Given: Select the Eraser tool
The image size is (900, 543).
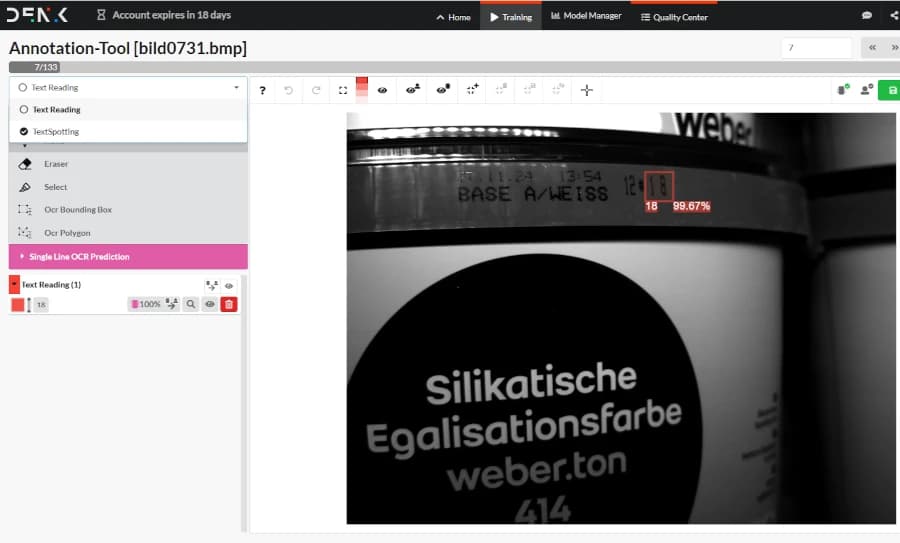Looking at the screenshot, I should pos(56,164).
